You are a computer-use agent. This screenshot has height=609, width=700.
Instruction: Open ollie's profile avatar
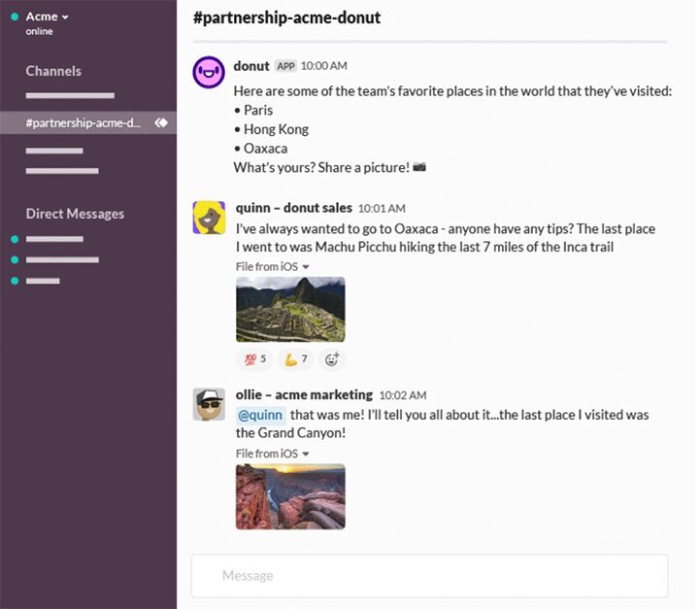[209, 404]
